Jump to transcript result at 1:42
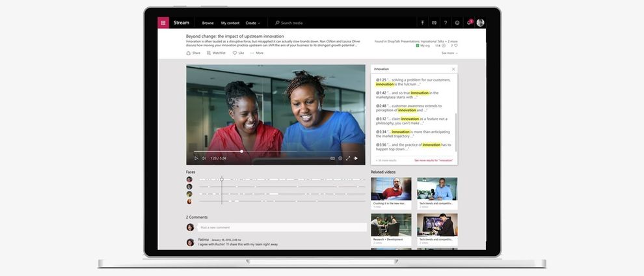This screenshot has height=276, width=644. (407, 95)
